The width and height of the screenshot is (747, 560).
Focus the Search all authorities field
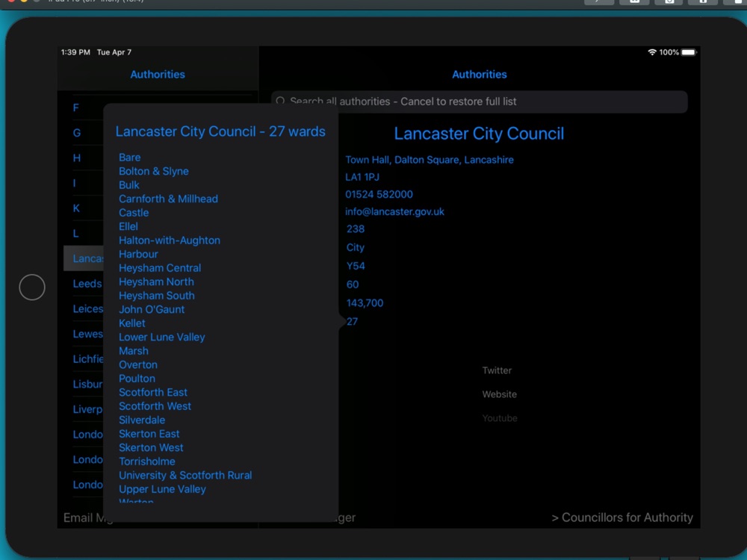click(480, 102)
